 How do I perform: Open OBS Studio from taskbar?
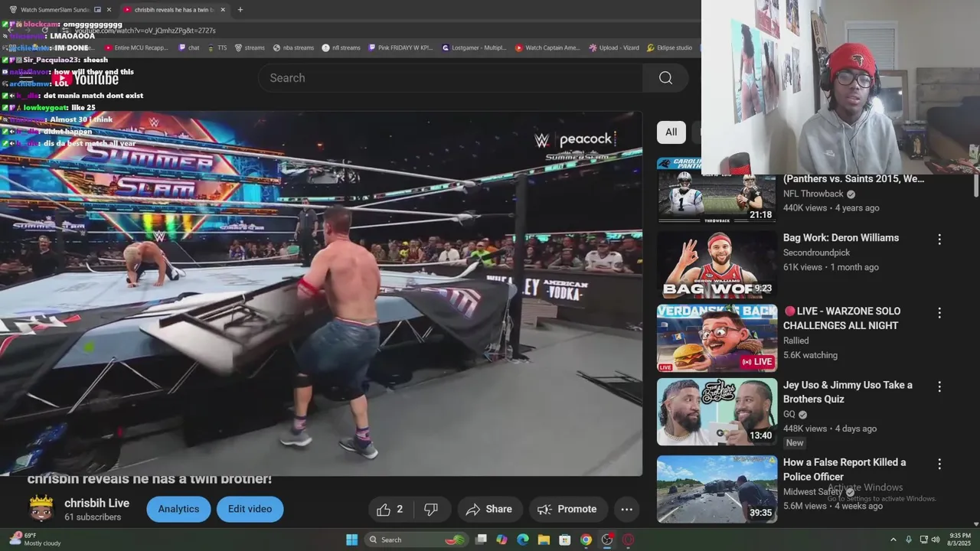607,540
